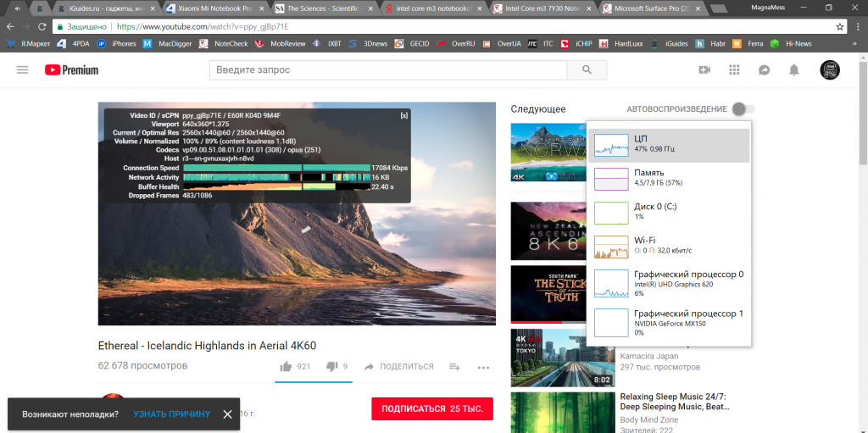This screenshot has height=433, width=868.
Task: Open the messages icon in the header
Action: click(764, 70)
